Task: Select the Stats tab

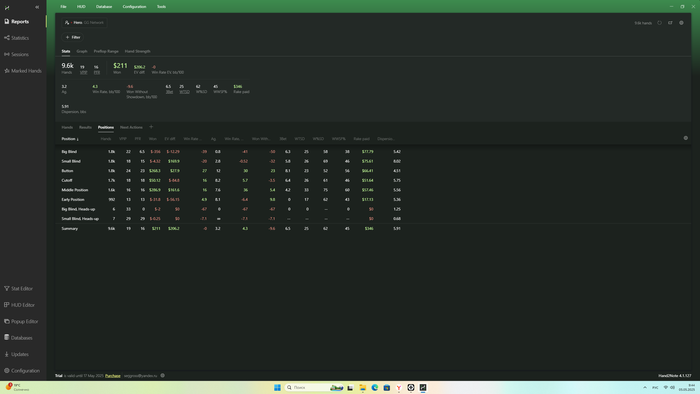Action: tap(66, 51)
